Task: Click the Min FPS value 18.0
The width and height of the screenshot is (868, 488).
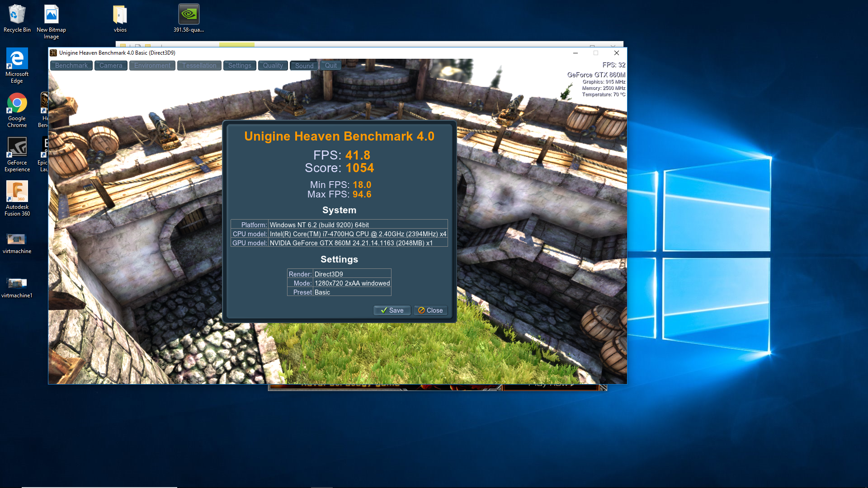Action: tap(362, 185)
